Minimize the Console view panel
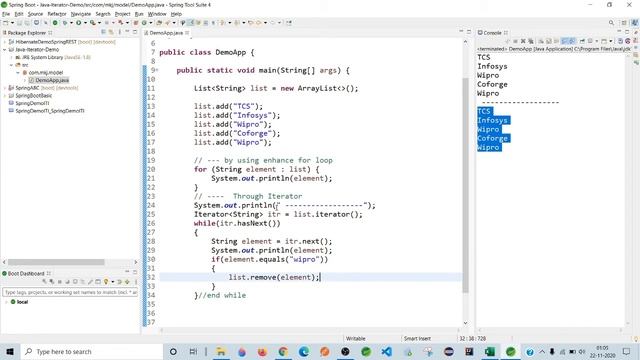Screen dimensions: 640x360 tap(619, 32)
